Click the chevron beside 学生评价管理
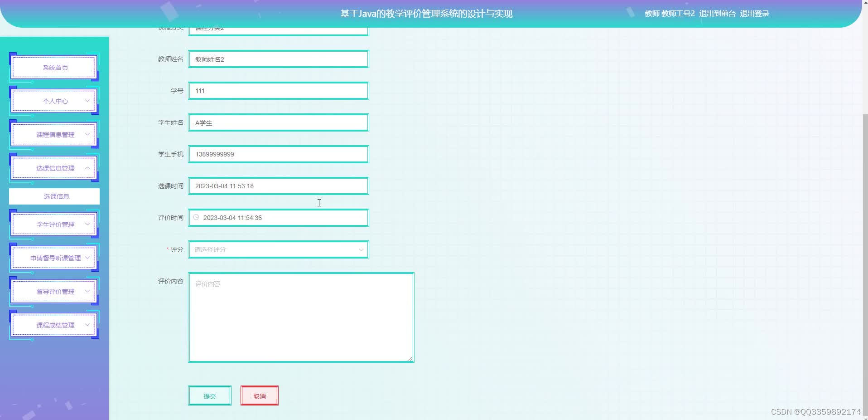 tap(87, 224)
